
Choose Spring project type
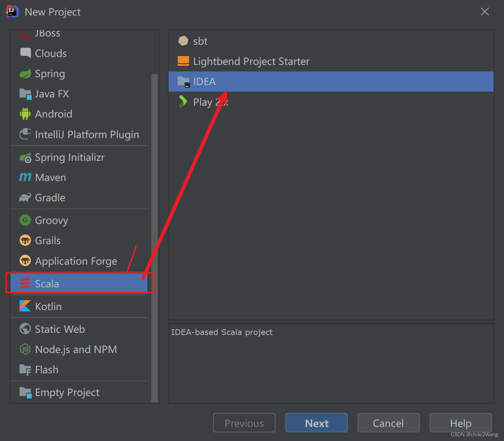[79, 74]
